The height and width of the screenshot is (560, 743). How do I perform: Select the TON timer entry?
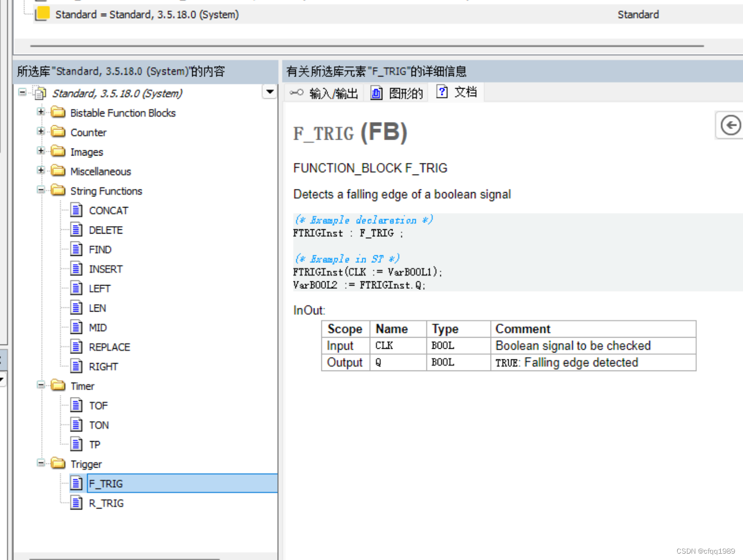click(99, 426)
